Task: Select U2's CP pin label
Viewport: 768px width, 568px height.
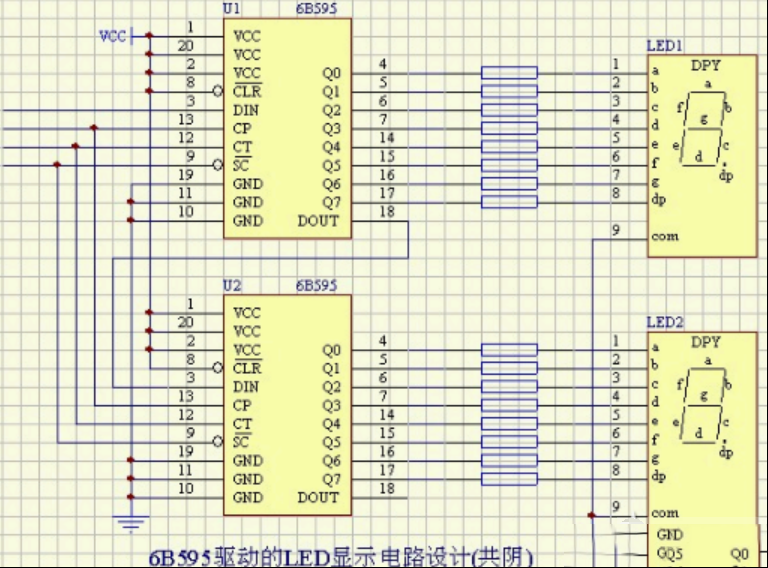Action: point(242,405)
